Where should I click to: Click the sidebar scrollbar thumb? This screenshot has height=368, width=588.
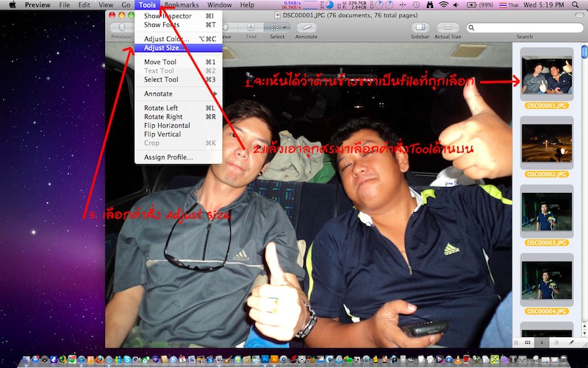pyautogui.click(x=584, y=52)
